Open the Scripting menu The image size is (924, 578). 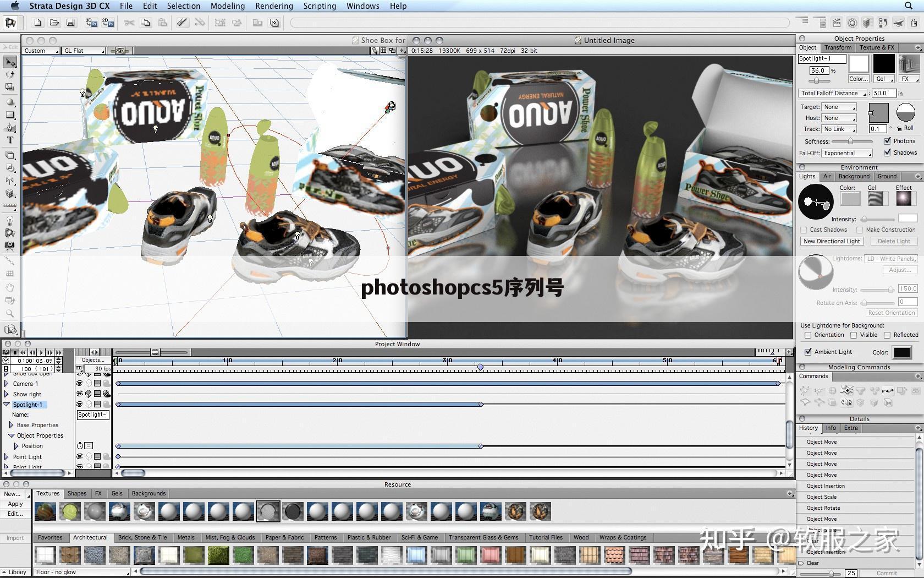pos(320,6)
